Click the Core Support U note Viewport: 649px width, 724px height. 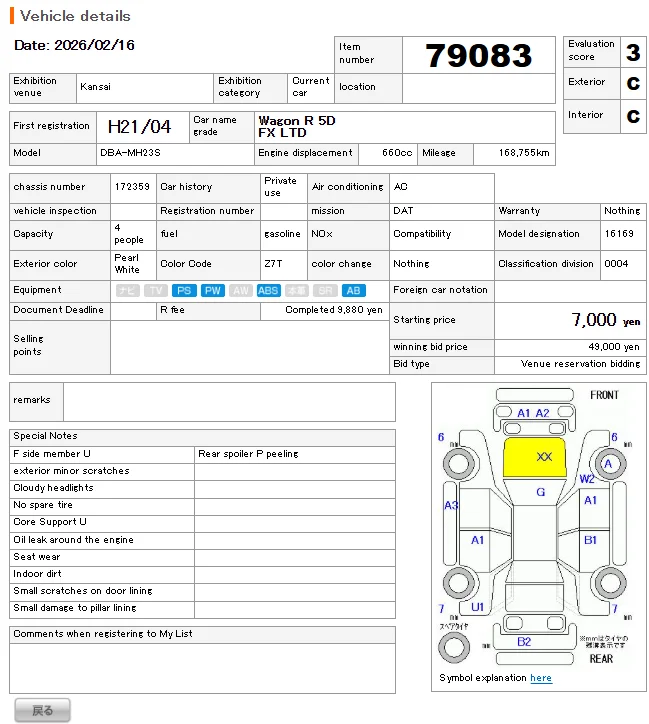50,522
